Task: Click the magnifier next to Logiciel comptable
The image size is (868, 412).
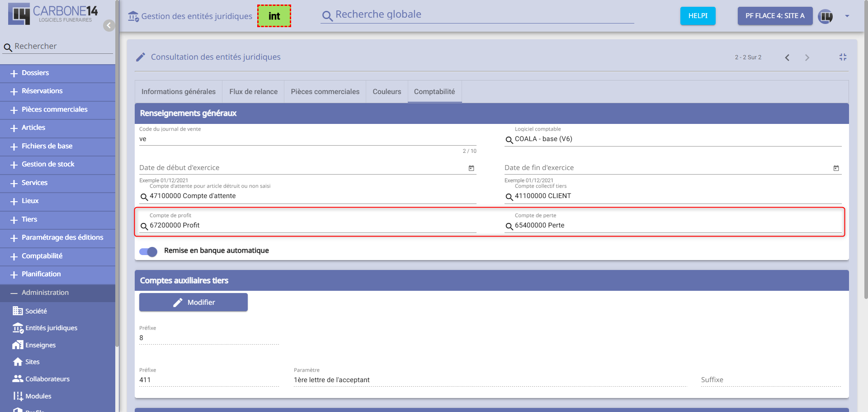Action: tap(509, 140)
